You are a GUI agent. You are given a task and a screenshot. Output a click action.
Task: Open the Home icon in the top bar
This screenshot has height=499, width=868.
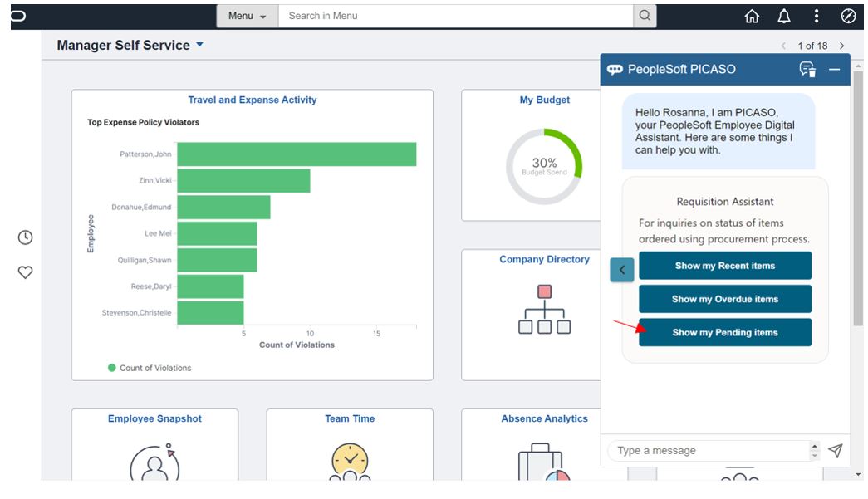752,16
